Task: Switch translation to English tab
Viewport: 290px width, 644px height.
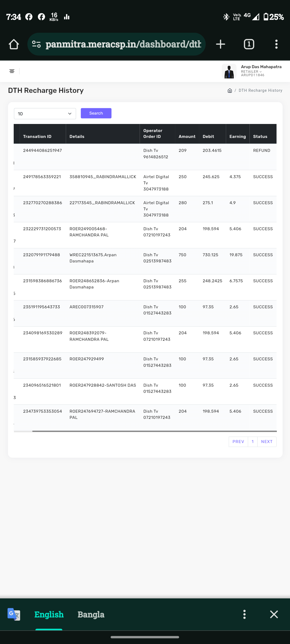Action: pos(49,614)
